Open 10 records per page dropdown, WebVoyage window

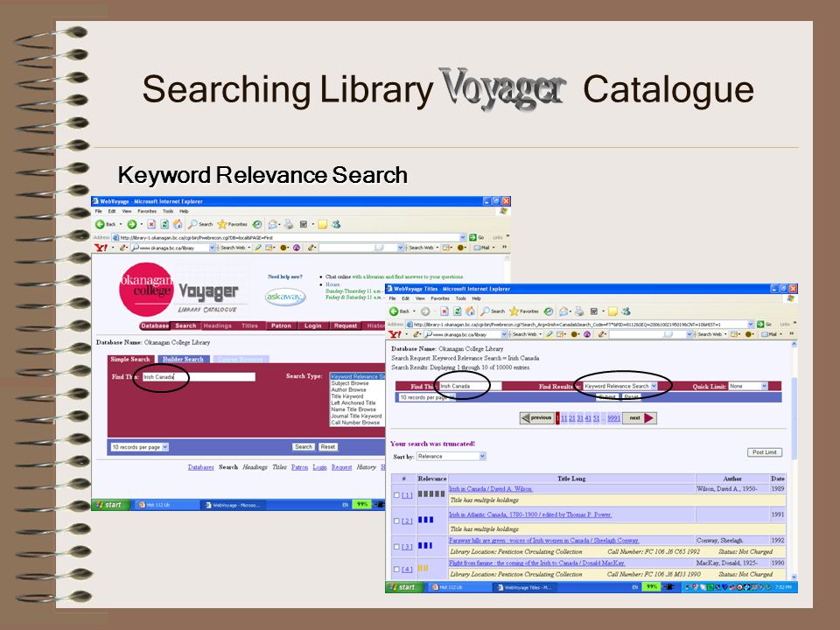140,447
